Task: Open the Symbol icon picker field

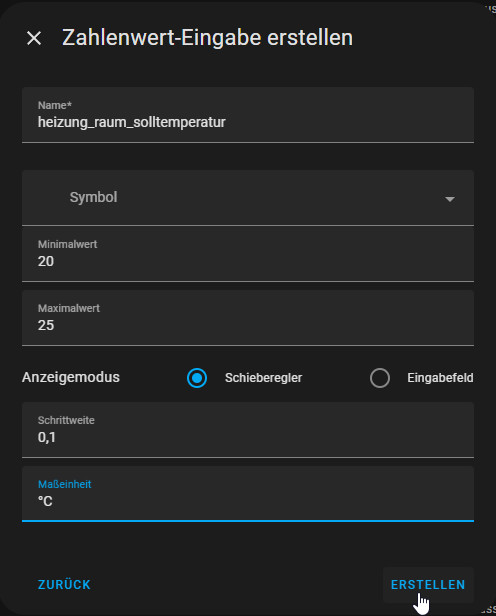Action: [248, 198]
